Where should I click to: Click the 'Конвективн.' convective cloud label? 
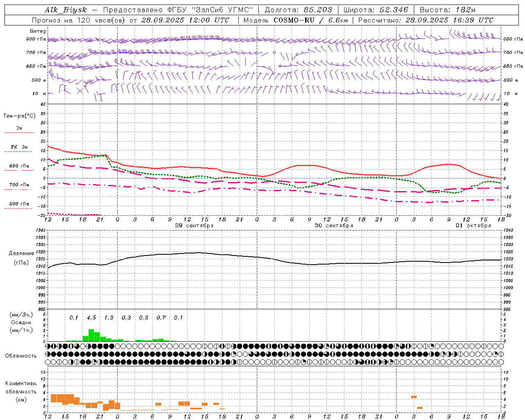click(x=21, y=383)
